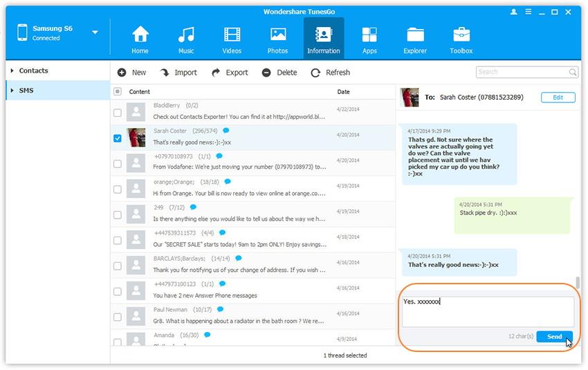Screen dimensions: 588x370
Task: Click the conversation pane scrollbar
Action: coord(578,284)
